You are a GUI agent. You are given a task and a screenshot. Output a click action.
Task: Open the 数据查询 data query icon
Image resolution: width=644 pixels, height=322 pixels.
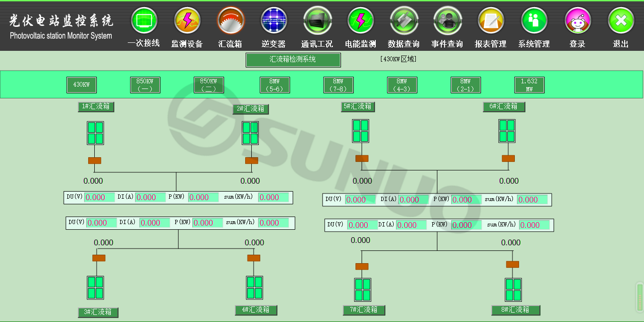(x=404, y=21)
